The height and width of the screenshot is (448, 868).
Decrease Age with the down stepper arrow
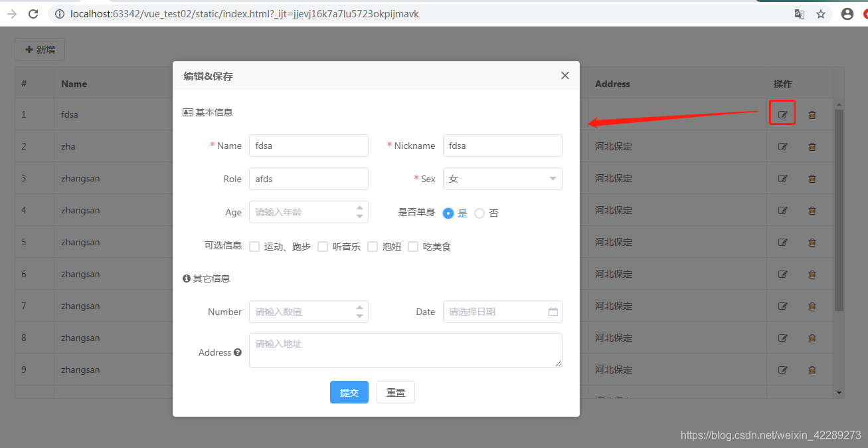click(x=359, y=217)
